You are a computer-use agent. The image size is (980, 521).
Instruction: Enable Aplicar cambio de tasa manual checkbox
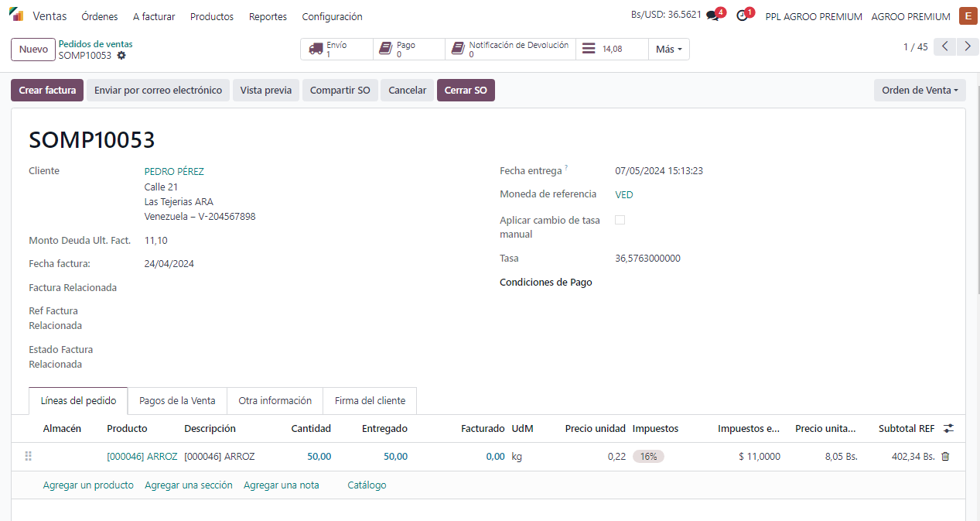point(620,220)
